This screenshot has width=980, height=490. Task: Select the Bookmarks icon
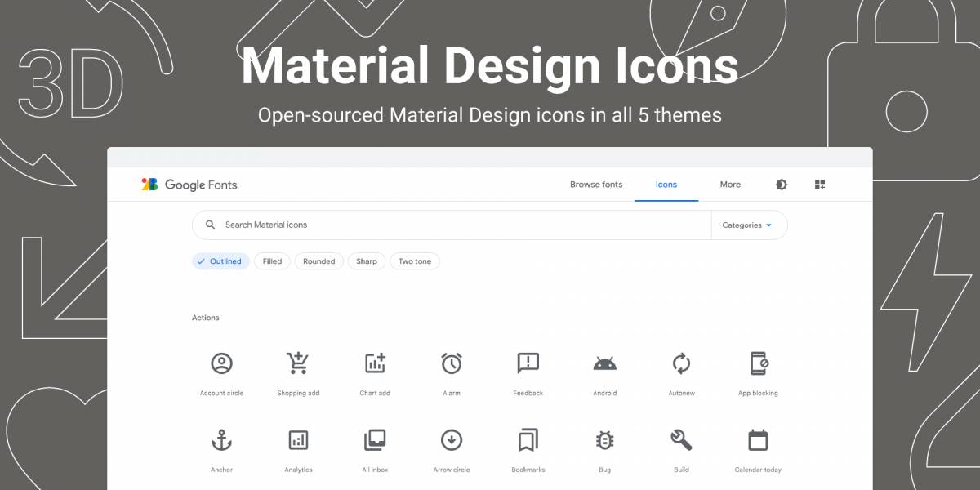528,440
